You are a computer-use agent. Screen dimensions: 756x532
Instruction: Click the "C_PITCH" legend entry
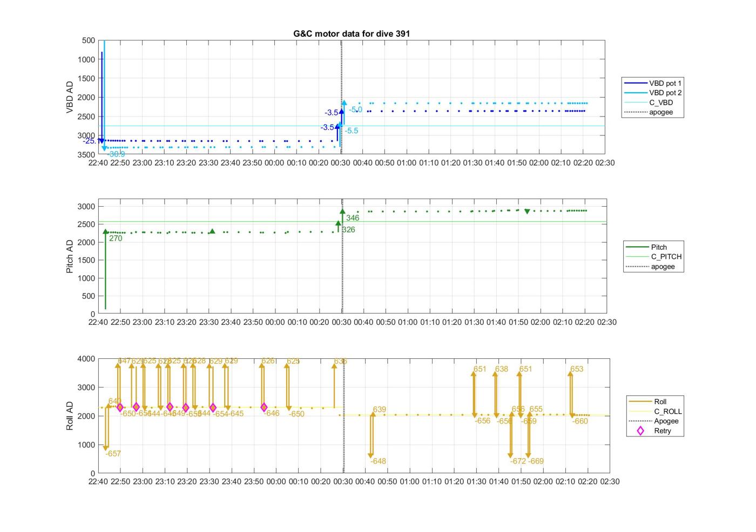[653, 257]
